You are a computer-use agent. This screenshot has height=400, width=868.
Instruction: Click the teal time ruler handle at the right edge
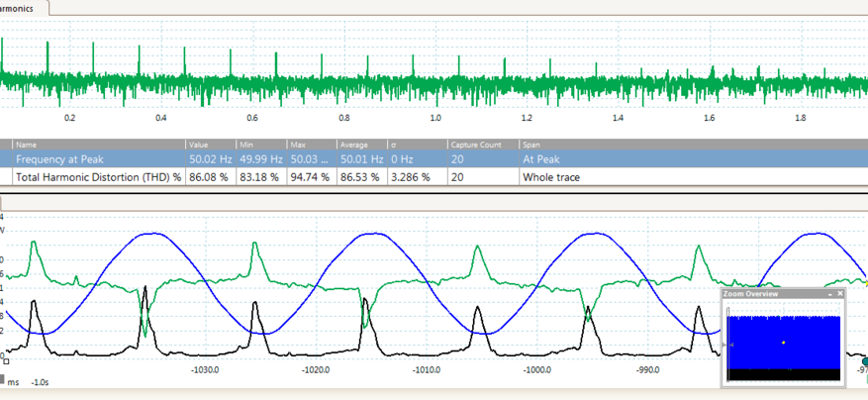[865, 361]
